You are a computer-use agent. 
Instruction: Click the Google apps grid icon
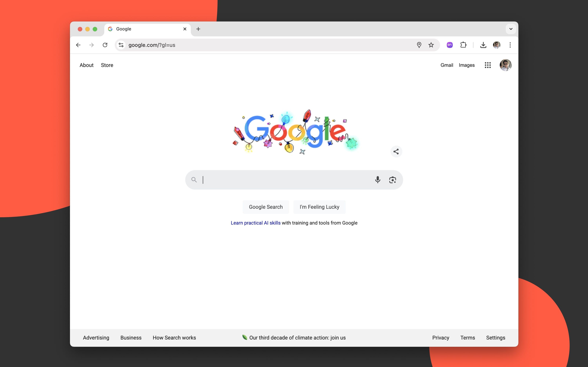488,65
